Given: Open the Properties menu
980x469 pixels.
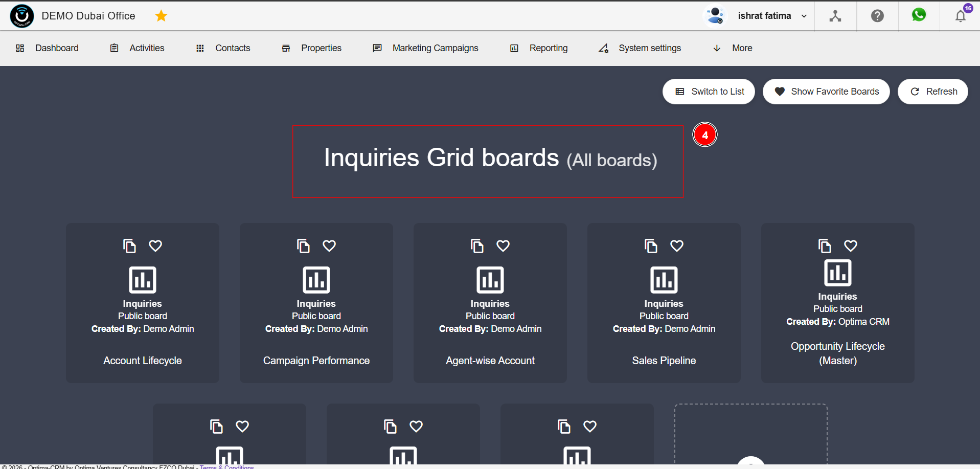Looking at the screenshot, I should [x=311, y=48].
